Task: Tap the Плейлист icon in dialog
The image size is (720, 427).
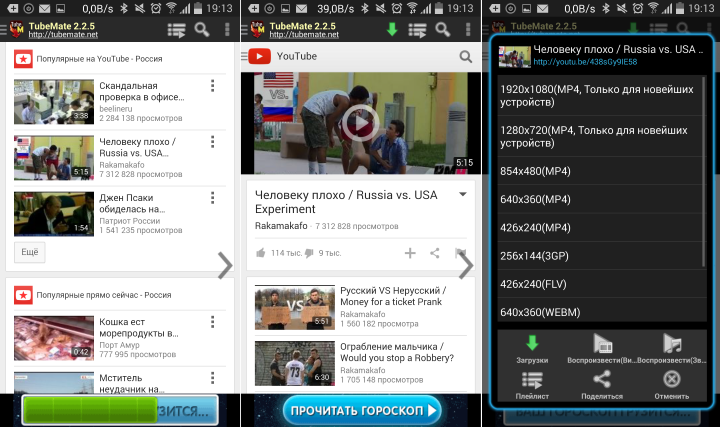Action: [532, 380]
